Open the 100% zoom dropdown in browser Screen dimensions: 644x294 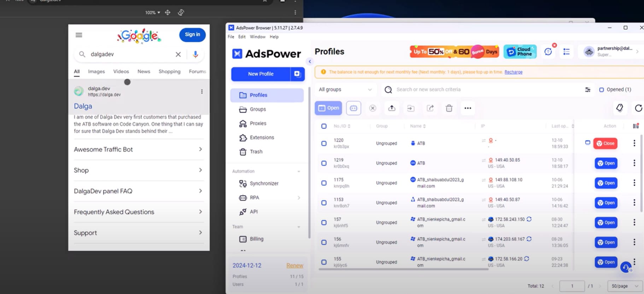pyautogui.click(x=152, y=12)
